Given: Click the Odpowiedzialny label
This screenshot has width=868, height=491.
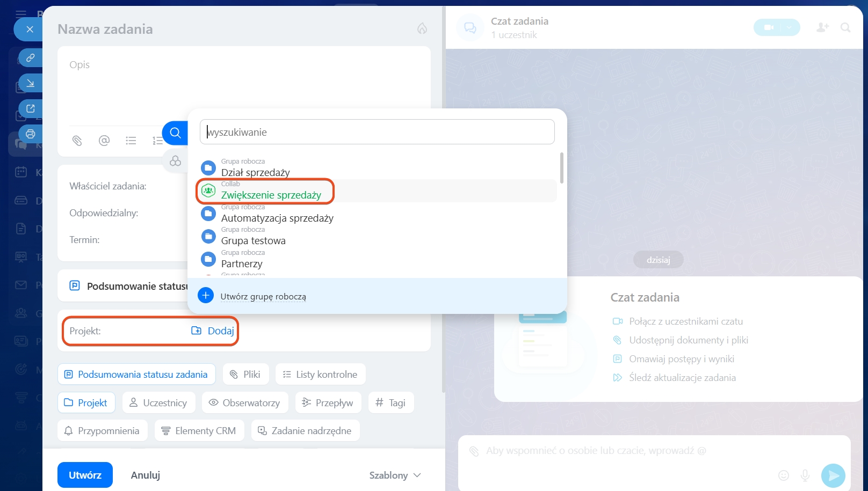Looking at the screenshot, I should (104, 213).
